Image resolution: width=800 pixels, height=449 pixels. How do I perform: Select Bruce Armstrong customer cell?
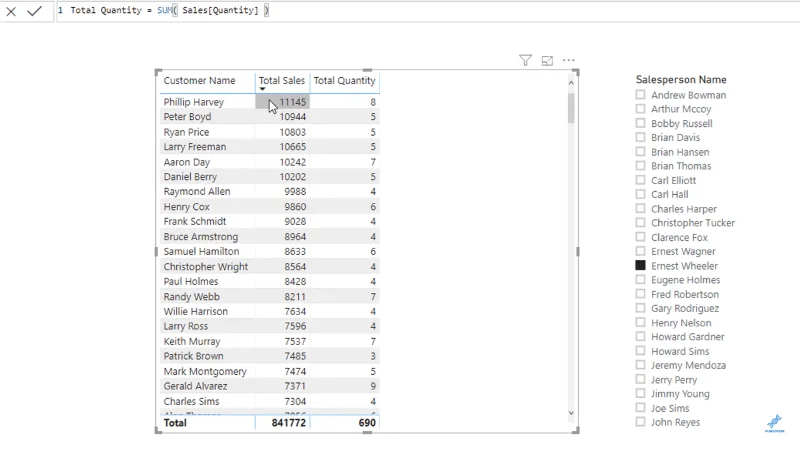pyautogui.click(x=201, y=237)
